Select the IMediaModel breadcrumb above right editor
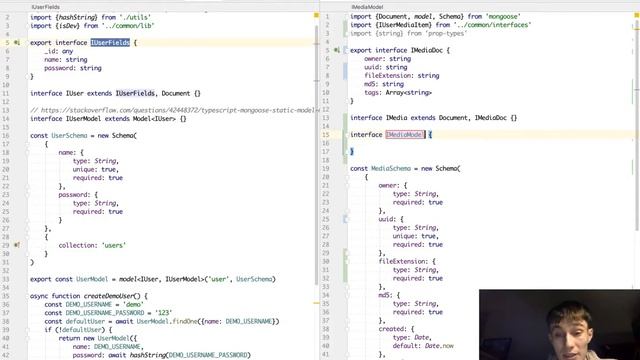This screenshot has width=640, height=360. pos(367,7)
